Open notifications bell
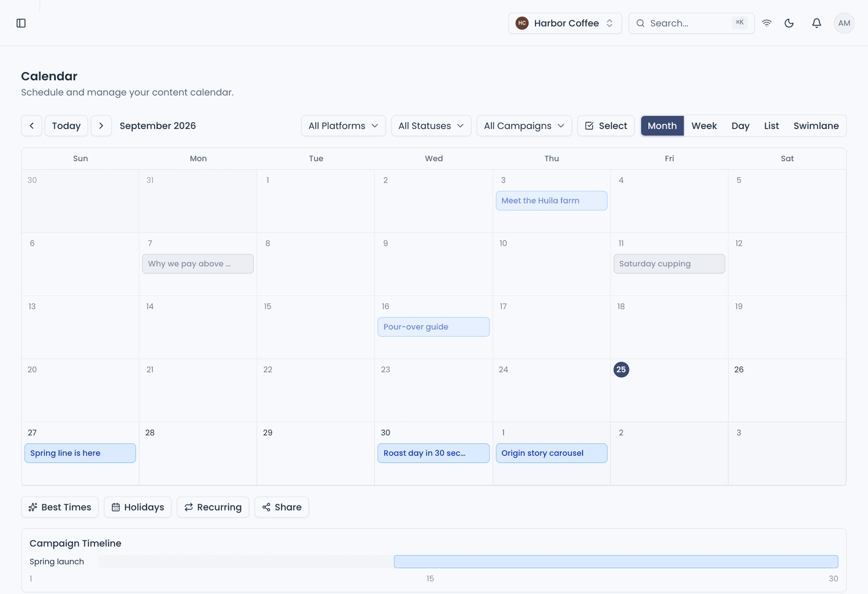The image size is (868, 594). click(x=816, y=23)
